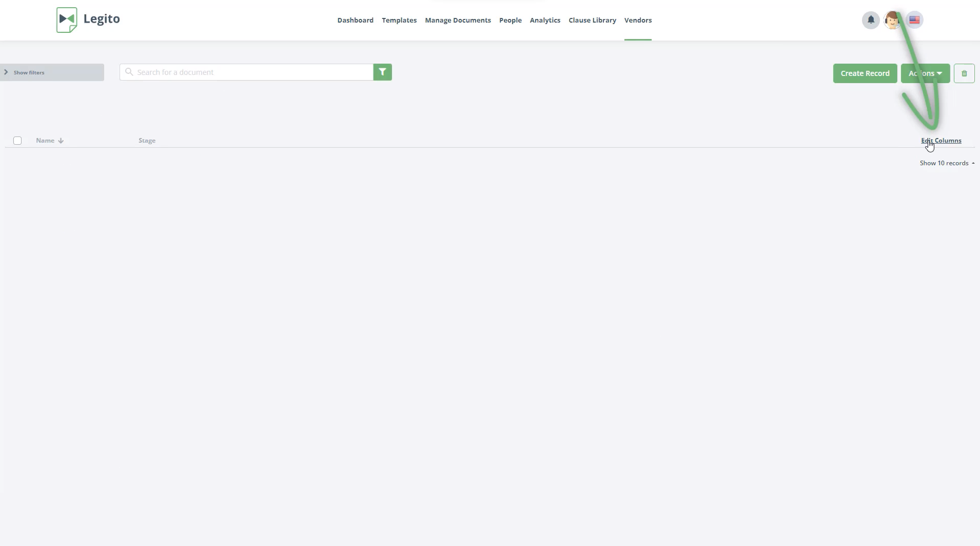Tick the select-all records checkbox
The width and height of the screenshot is (980, 546).
pyautogui.click(x=17, y=141)
